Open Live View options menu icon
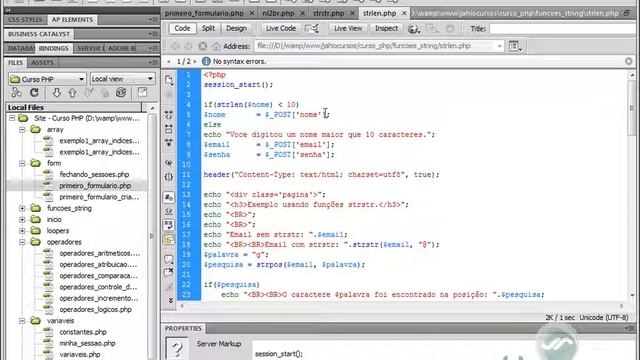The image size is (640, 360). tap(515, 46)
